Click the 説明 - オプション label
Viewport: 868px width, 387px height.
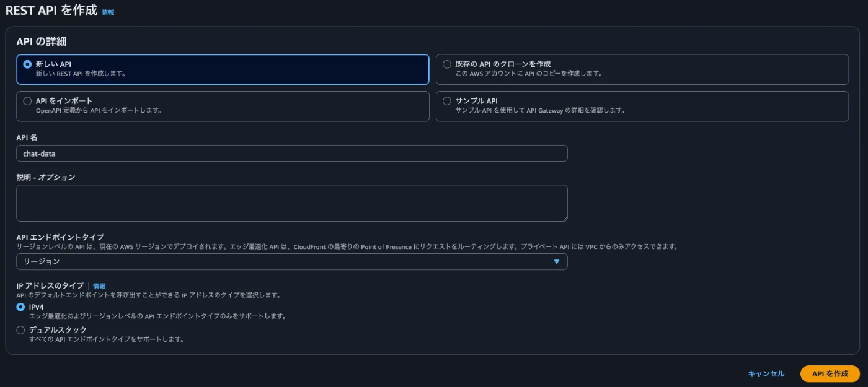click(x=46, y=177)
